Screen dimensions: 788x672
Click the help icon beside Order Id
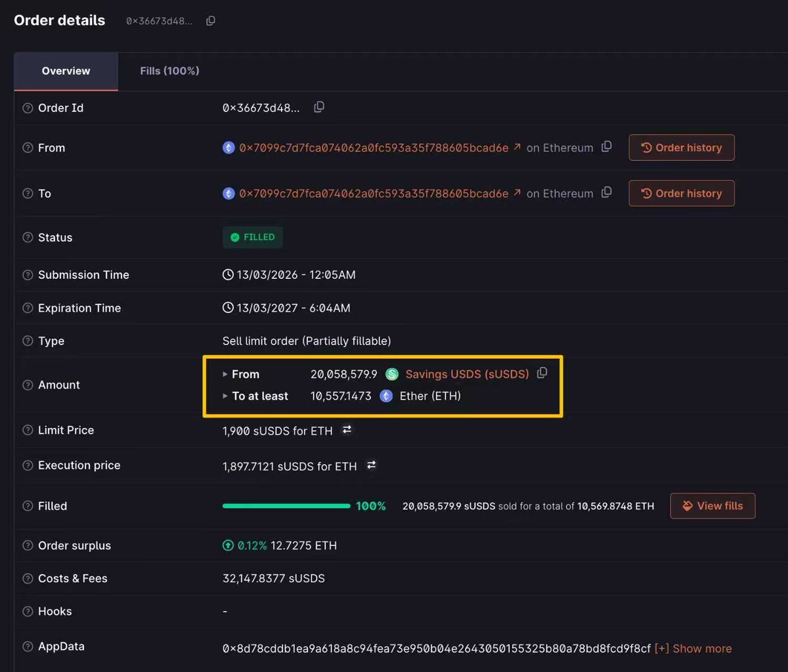28,108
